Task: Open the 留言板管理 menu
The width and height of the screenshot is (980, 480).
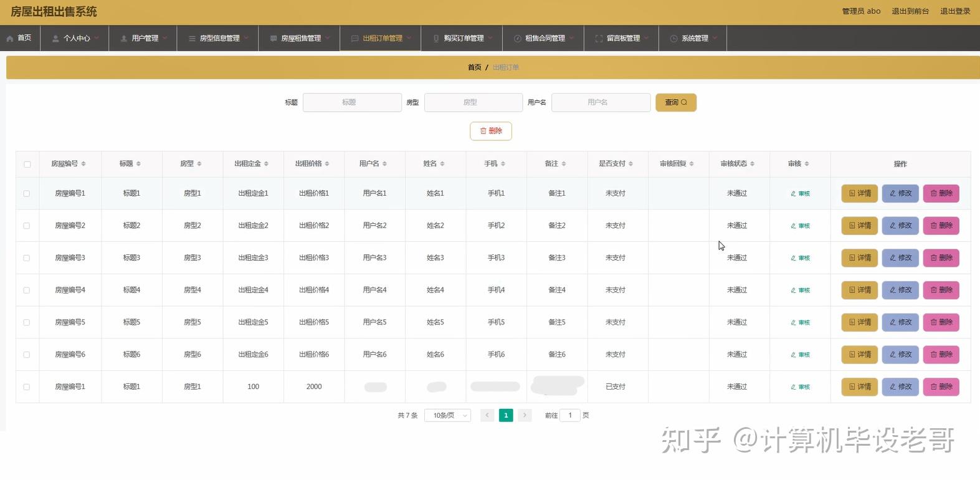Action: pos(621,38)
